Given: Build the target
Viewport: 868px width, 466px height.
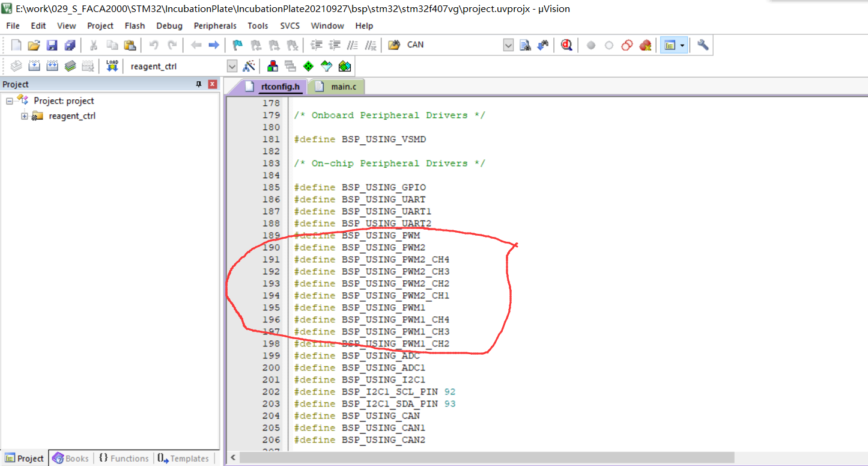Looking at the screenshot, I should pos(34,66).
